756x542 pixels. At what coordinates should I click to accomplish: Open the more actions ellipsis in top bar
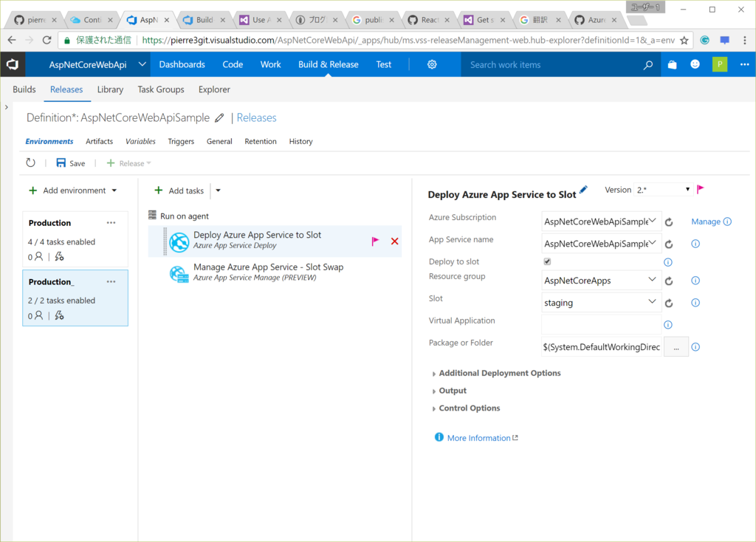744,64
